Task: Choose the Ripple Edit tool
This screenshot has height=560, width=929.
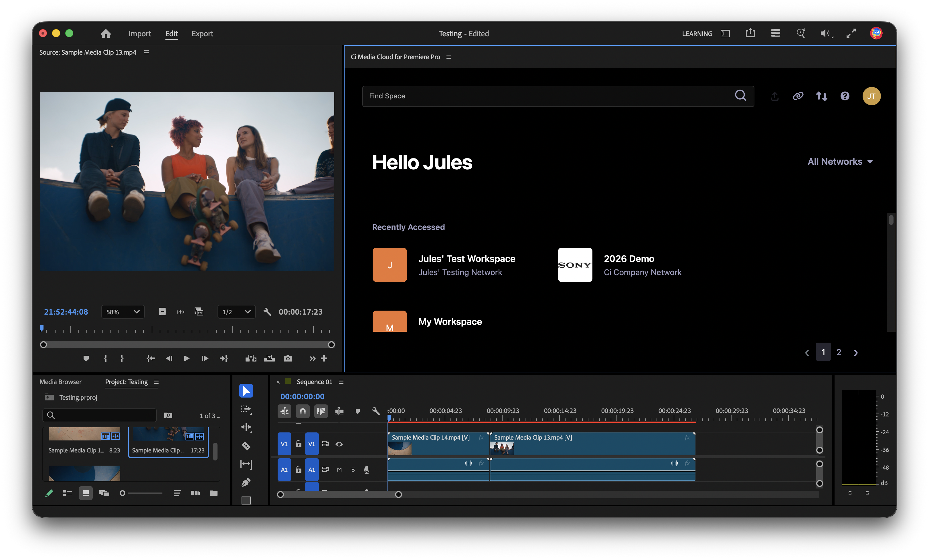Action: point(246,427)
